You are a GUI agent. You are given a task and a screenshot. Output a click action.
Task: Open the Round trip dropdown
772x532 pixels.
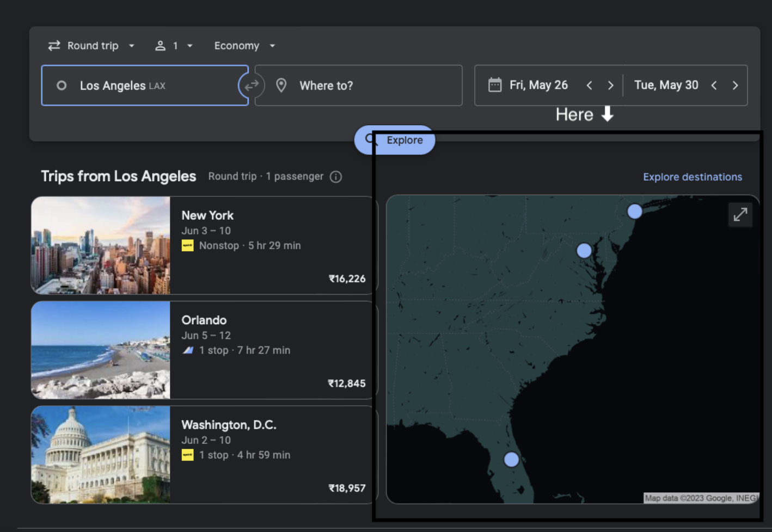pyautogui.click(x=91, y=46)
